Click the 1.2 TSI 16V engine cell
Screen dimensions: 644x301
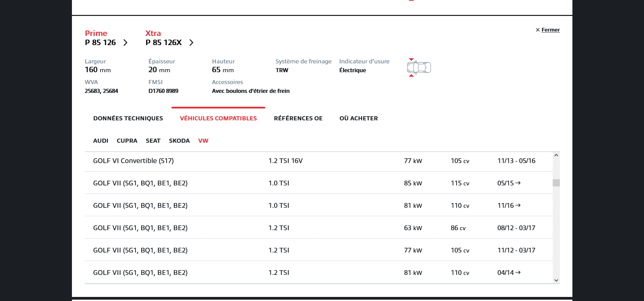(x=286, y=161)
